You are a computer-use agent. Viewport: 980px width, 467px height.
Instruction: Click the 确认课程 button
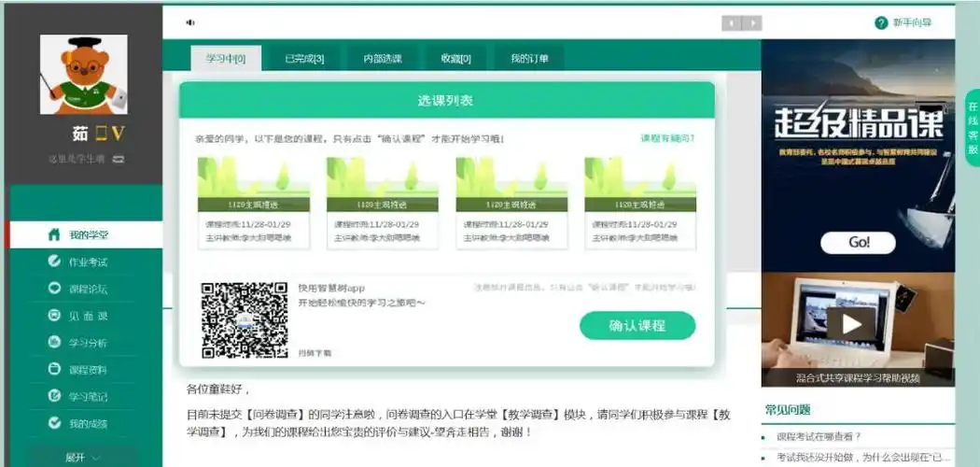click(x=637, y=326)
